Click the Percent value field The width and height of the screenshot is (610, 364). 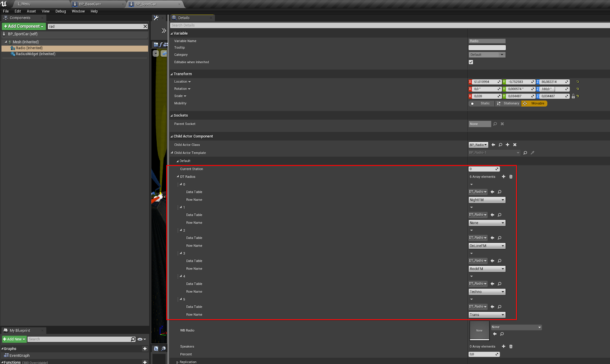(484, 354)
